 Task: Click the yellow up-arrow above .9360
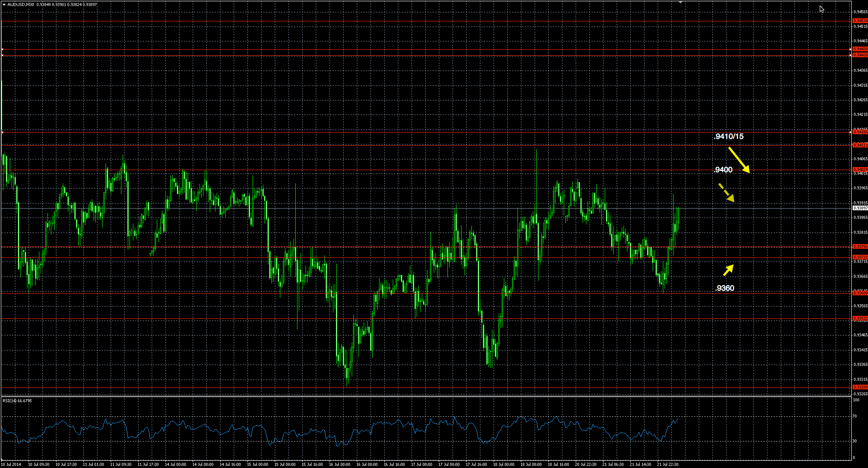[728, 270]
